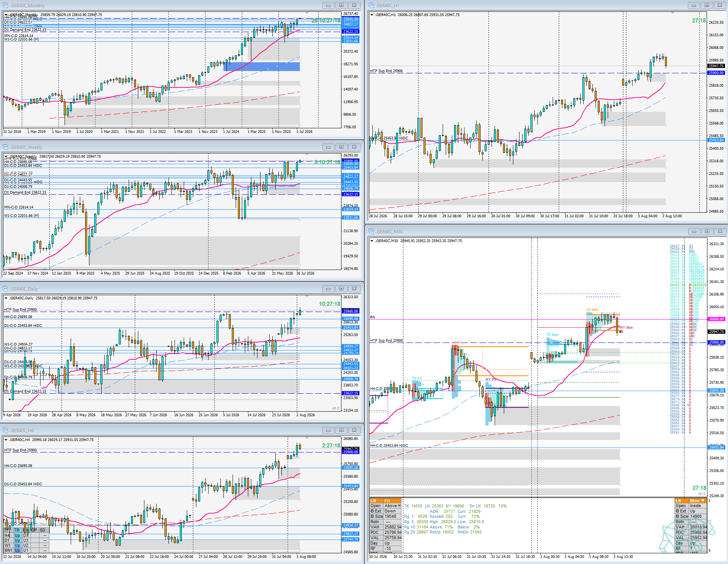728x564 pixels.
Task: Click the 23622.15 price tag on Daily axis
Action: [x=351, y=393]
